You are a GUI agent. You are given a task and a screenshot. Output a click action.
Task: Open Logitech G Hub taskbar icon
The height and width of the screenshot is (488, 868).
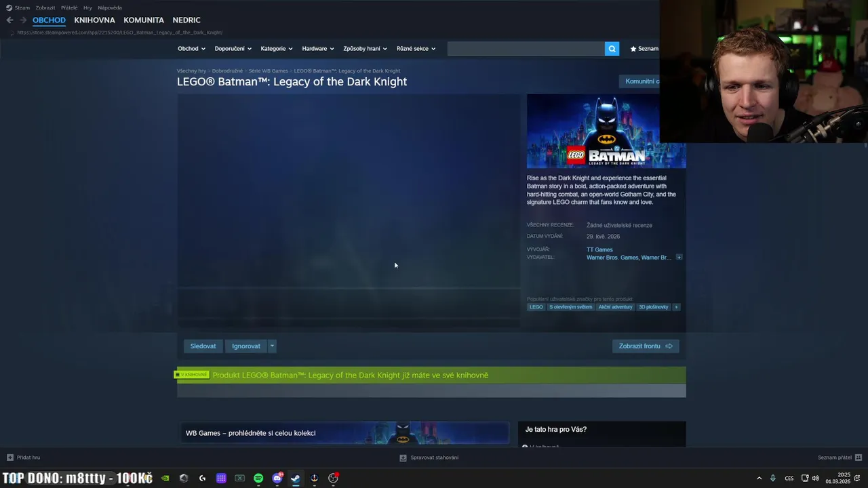pyautogui.click(x=202, y=479)
